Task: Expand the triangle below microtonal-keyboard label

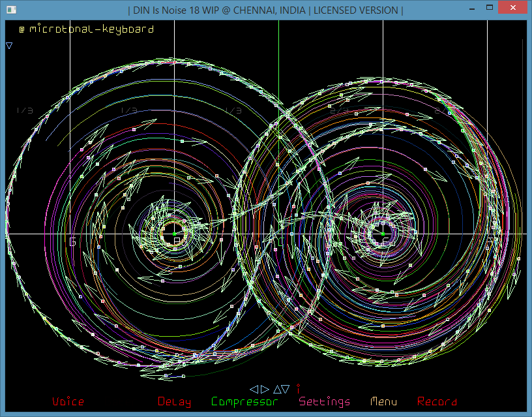Action: [9, 46]
